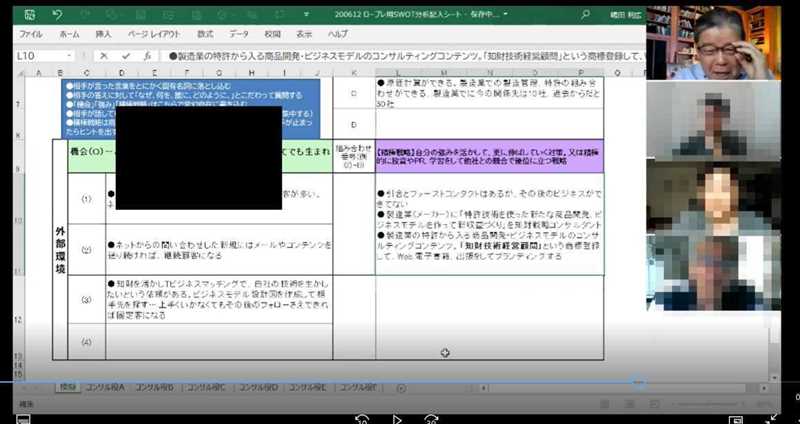The width and height of the screenshot is (800, 424).
Task: Switch to sheet tab コンサル役D
Action: tap(259, 388)
